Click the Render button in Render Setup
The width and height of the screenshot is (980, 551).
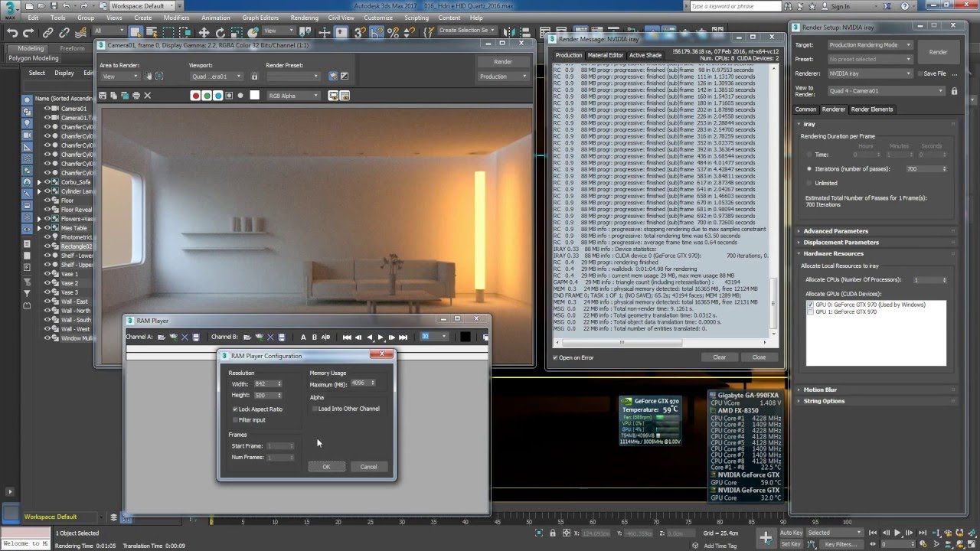[x=938, y=52]
